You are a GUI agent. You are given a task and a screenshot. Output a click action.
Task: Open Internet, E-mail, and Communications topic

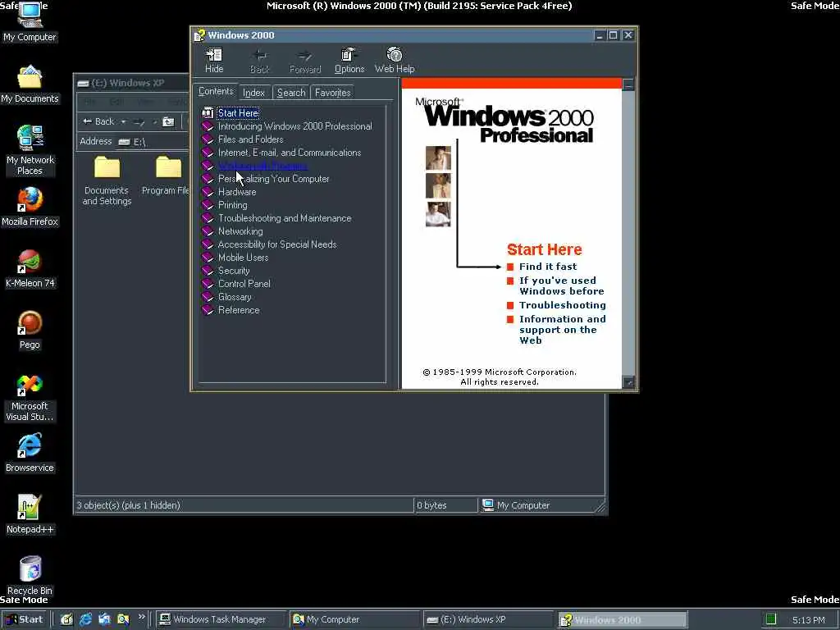290,153
